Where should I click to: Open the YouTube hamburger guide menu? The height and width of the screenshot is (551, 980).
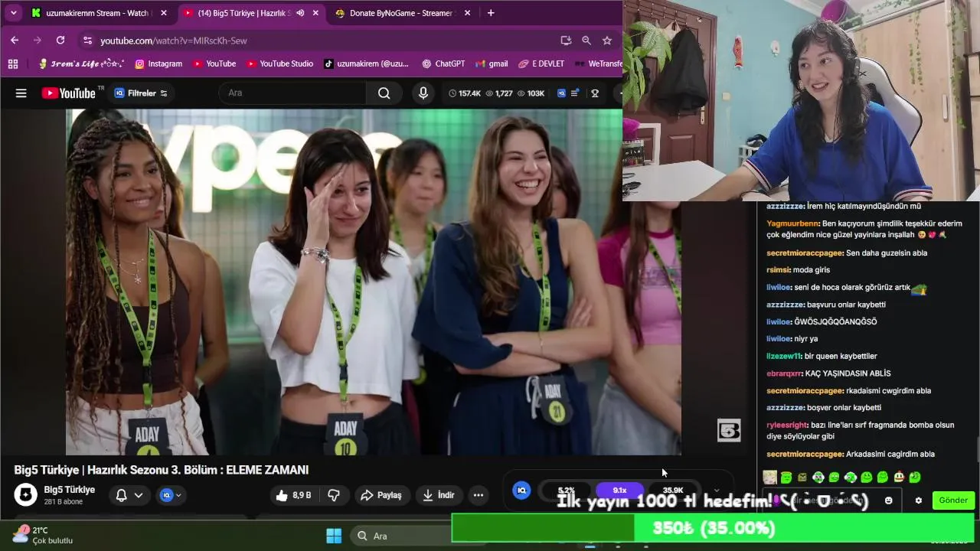click(x=21, y=93)
